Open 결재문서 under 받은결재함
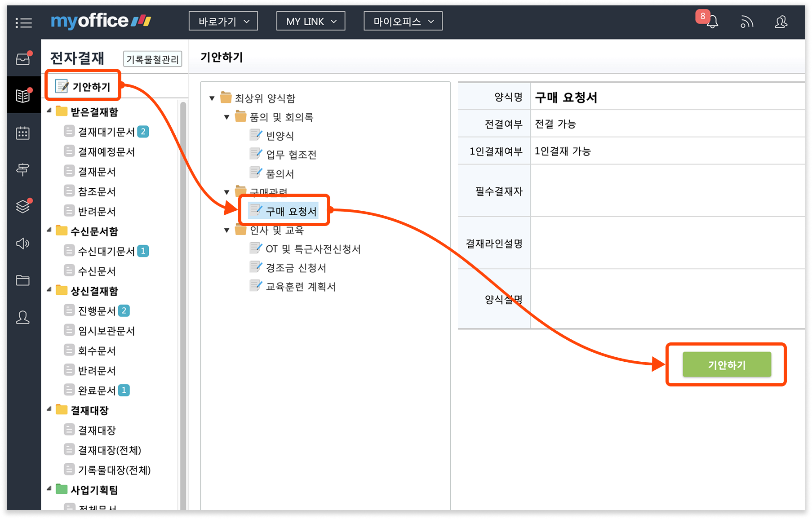The width and height of the screenshot is (812, 519). (x=97, y=172)
